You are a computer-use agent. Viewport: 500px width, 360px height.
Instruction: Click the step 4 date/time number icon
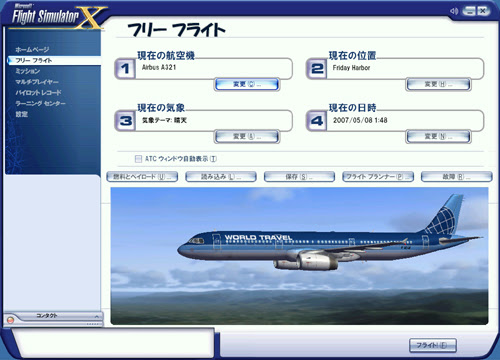tap(316, 121)
